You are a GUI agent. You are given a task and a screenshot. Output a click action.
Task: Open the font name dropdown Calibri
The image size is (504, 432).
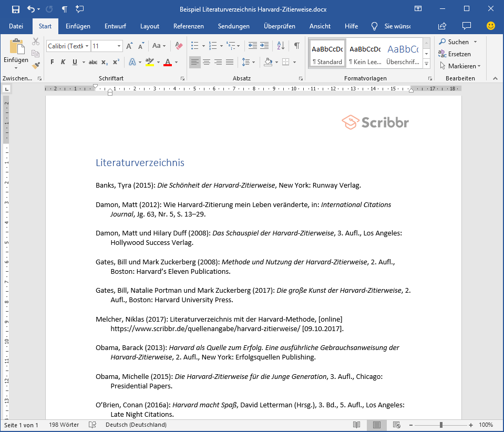click(87, 46)
